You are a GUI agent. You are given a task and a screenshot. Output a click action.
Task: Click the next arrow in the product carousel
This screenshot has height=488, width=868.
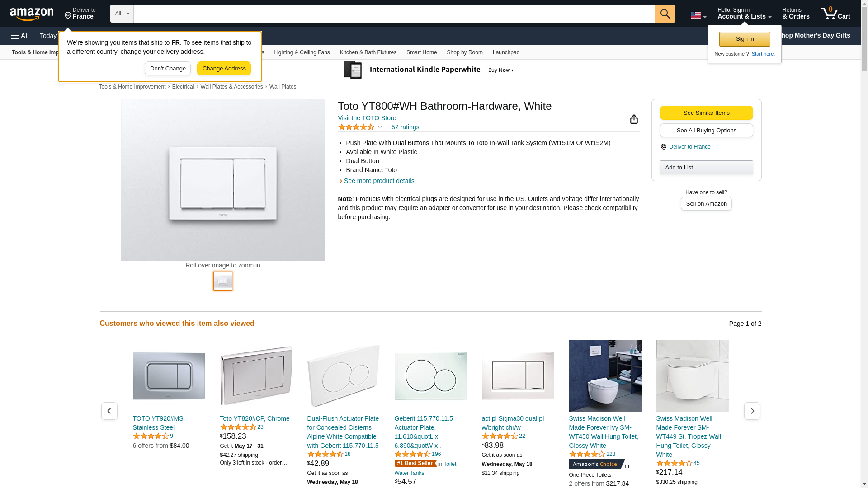752,411
